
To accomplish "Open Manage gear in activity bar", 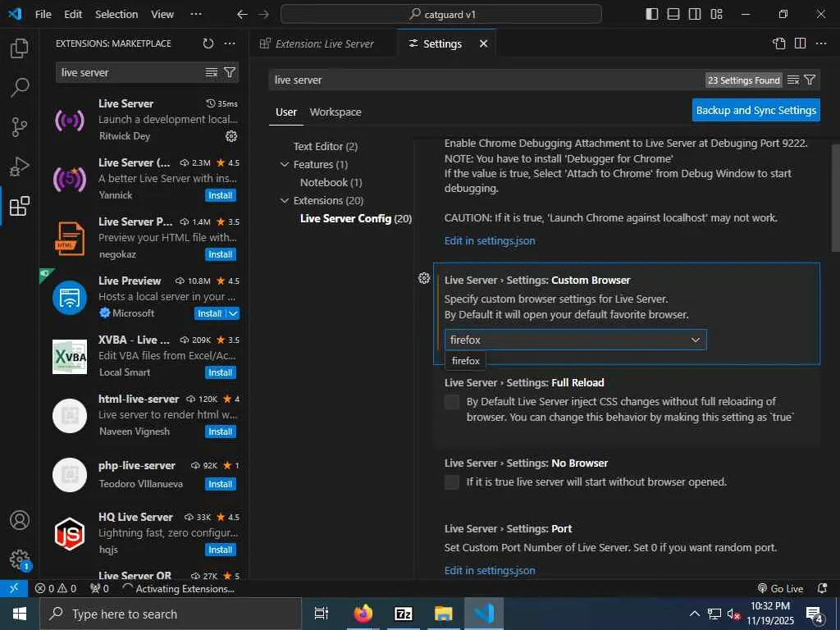I will [20, 559].
